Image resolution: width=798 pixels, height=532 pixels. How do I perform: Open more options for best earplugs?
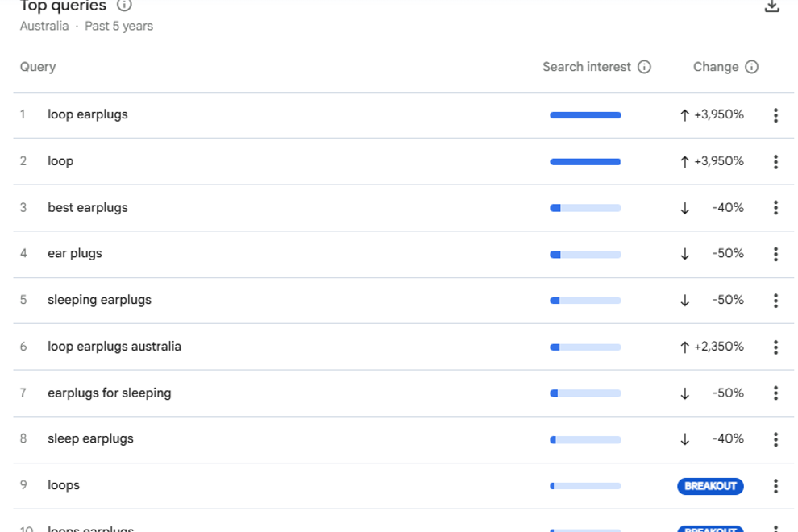pyautogui.click(x=775, y=208)
